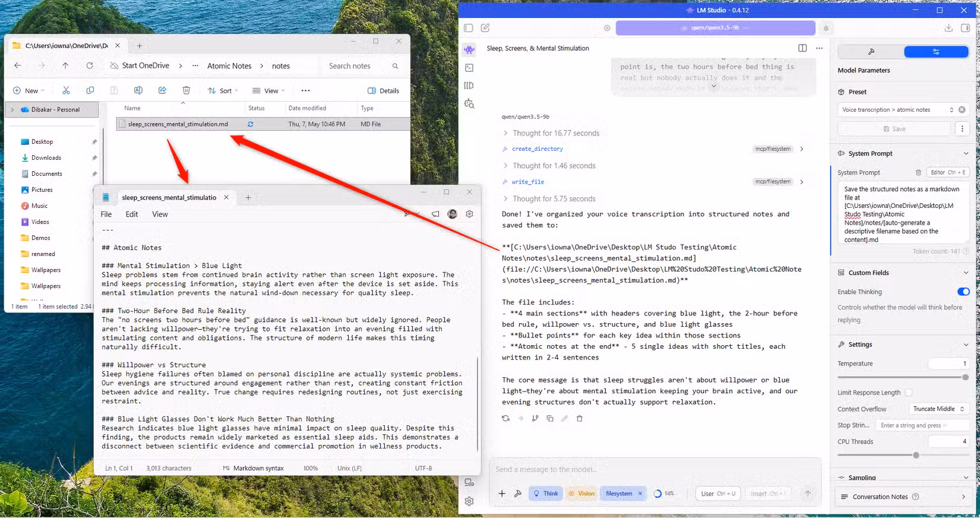Screen dimensions: 980x518
Task: Open integrations hammer icon in chat input
Action: (x=518, y=493)
